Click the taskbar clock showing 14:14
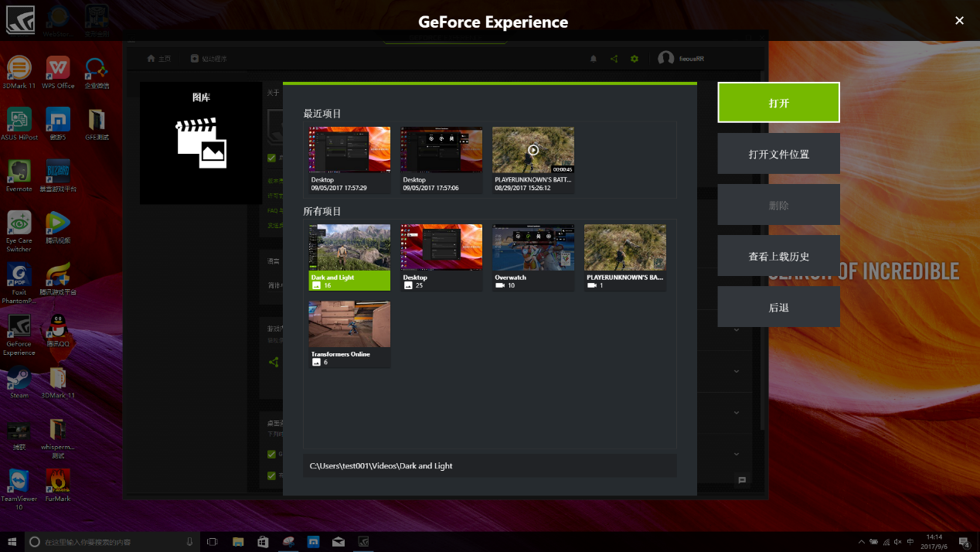980x552 pixels. pyautogui.click(x=935, y=542)
